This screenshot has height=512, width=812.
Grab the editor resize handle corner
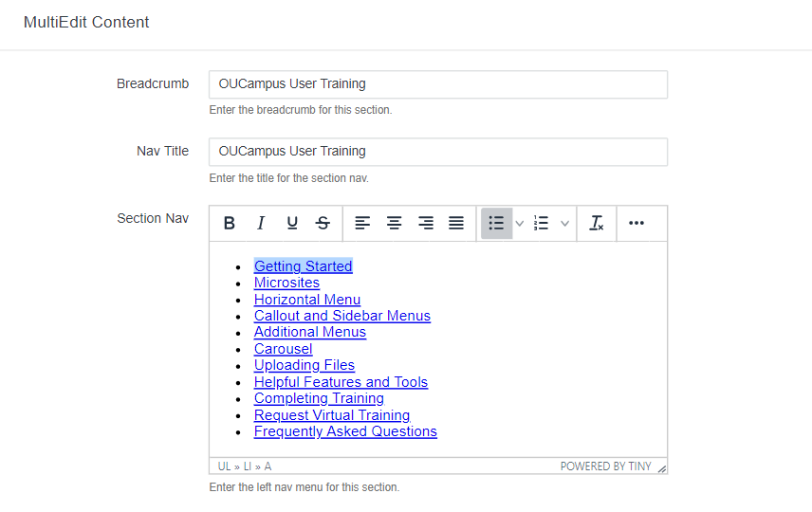pos(661,468)
